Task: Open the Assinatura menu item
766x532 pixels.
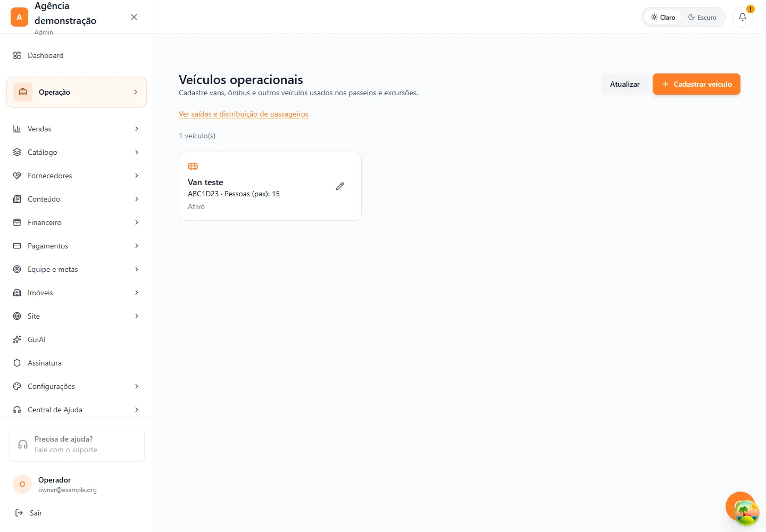Action: point(77,363)
